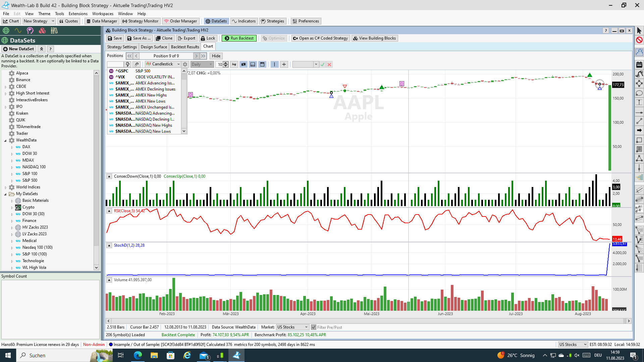Select the ellipse drawing tool
This screenshot has height=362, width=644.
click(639, 93)
